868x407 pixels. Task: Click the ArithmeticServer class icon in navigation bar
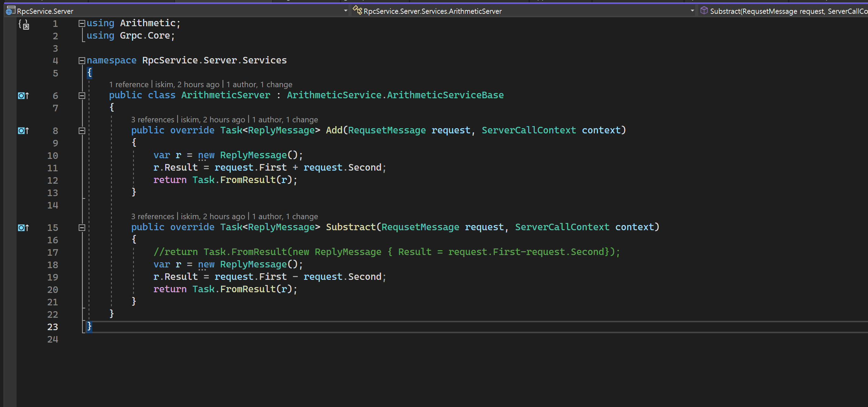coord(357,11)
